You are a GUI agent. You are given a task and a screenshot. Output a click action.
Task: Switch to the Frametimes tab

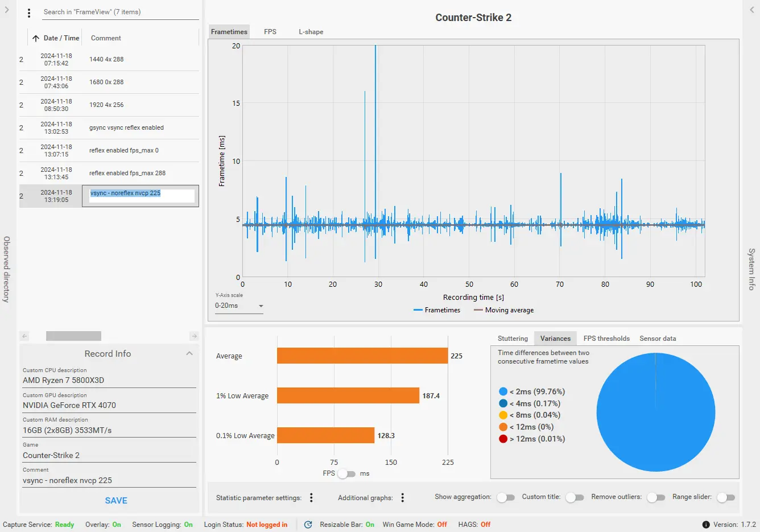pyautogui.click(x=229, y=32)
